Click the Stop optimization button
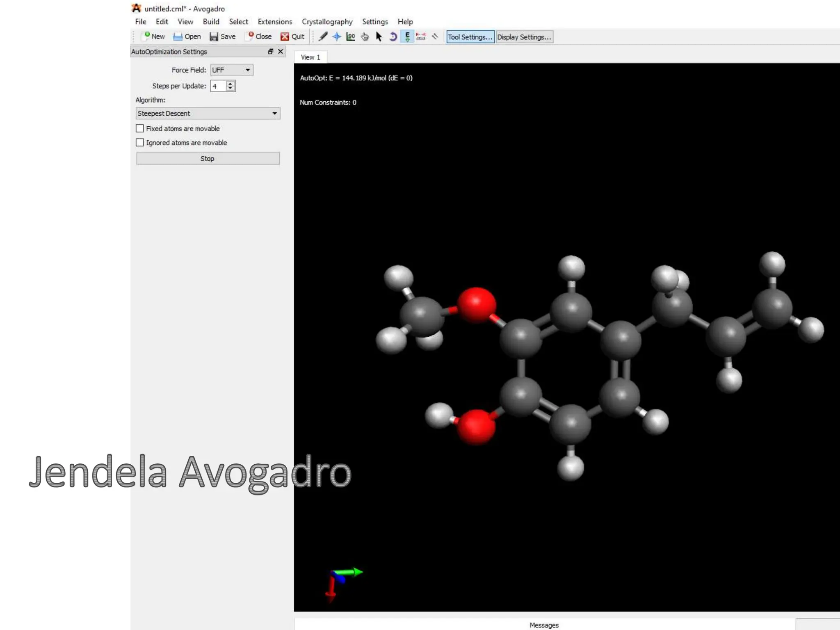Screen dimensions: 840x630 tap(208, 159)
